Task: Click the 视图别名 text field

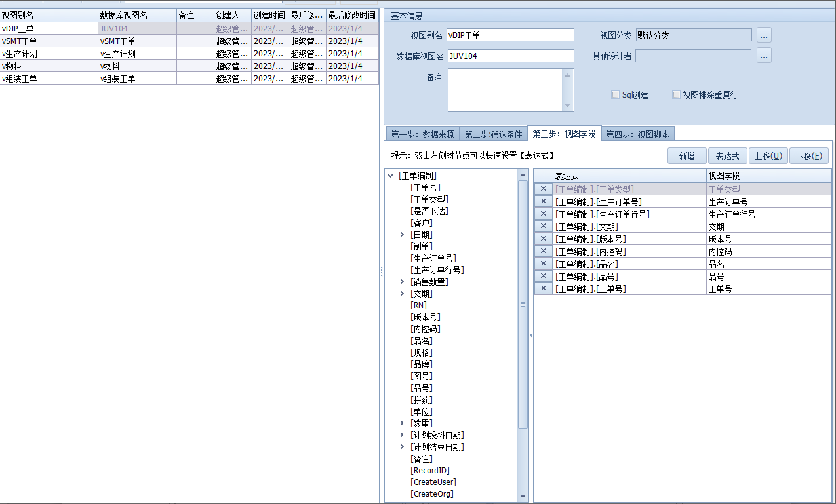Action: point(509,35)
